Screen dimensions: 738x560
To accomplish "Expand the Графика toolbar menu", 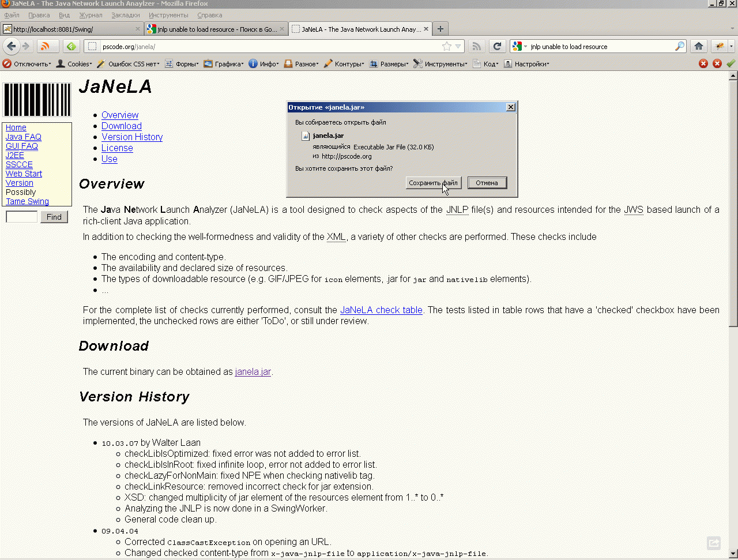I will point(225,64).
